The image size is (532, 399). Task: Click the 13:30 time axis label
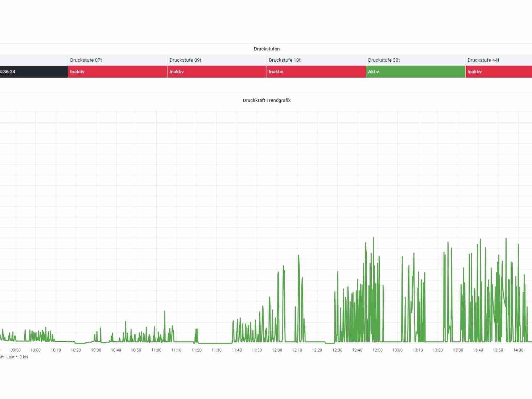click(x=458, y=350)
